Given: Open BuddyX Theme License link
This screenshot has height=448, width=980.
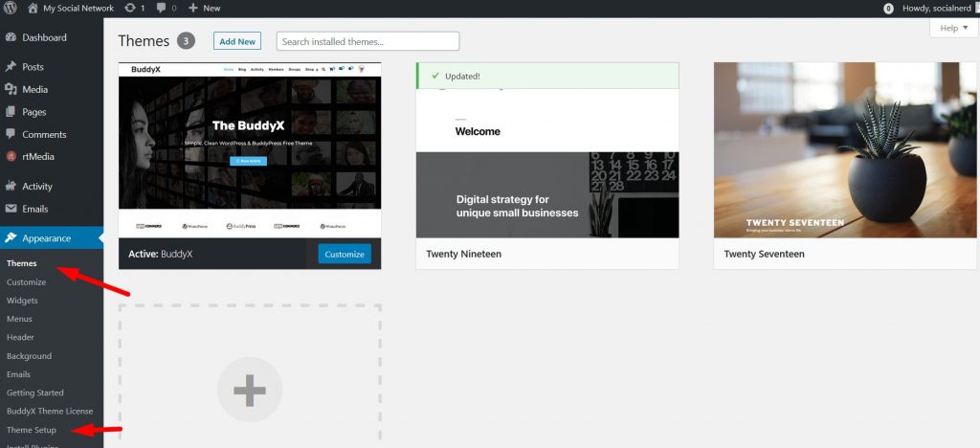Looking at the screenshot, I should click(50, 411).
